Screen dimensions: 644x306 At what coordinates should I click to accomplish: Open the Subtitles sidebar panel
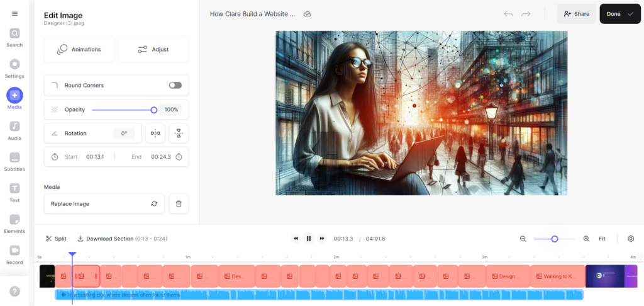[14, 162]
